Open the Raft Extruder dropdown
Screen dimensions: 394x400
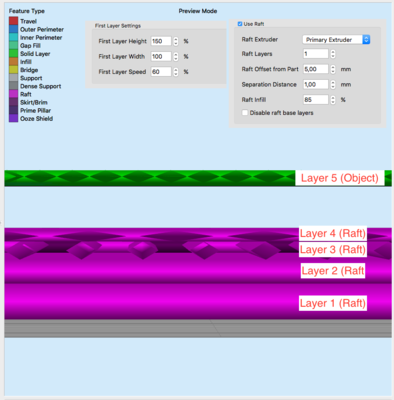tap(336, 40)
